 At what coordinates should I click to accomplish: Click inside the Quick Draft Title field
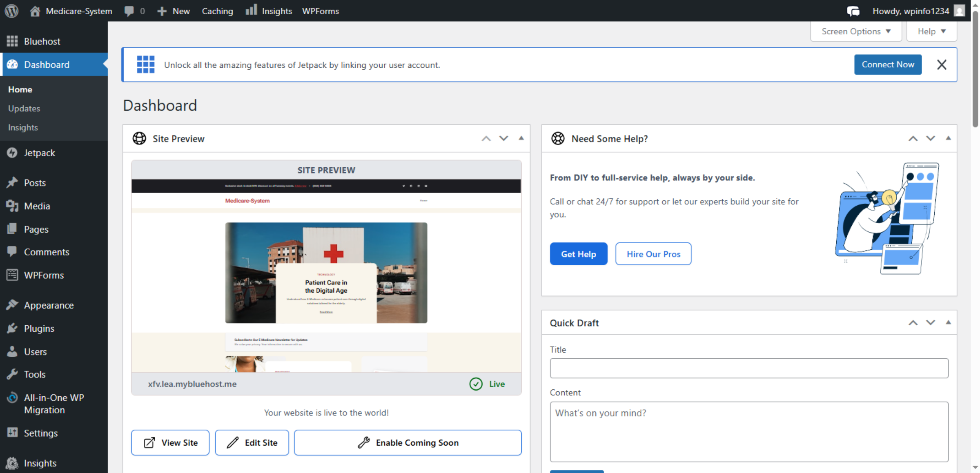[749, 368]
